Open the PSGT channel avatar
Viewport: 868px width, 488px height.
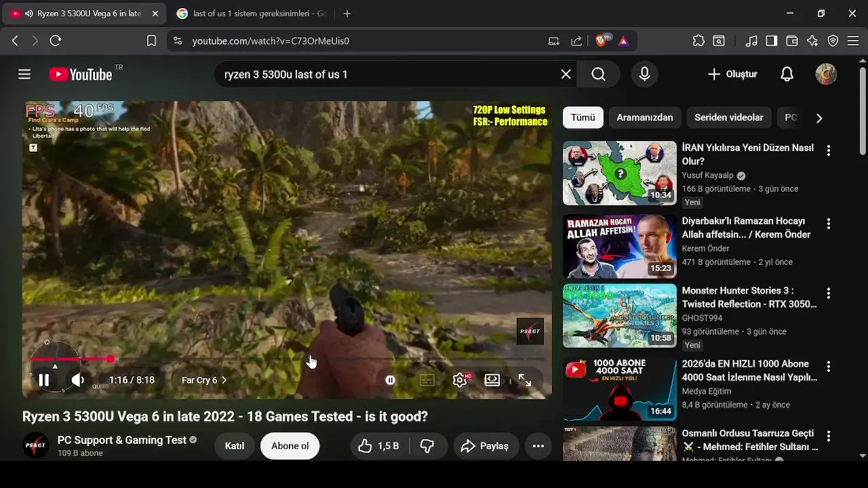tap(35, 446)
